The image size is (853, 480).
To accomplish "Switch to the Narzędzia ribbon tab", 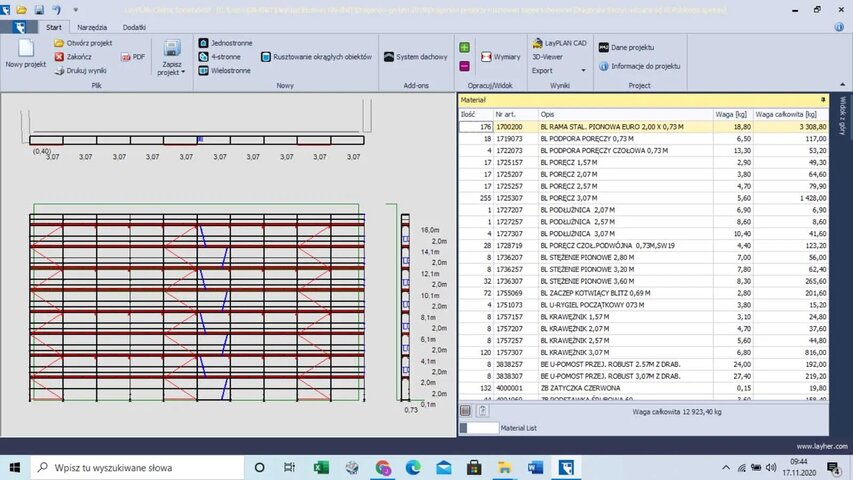I will pyautogui.click(x=92, y=27).
